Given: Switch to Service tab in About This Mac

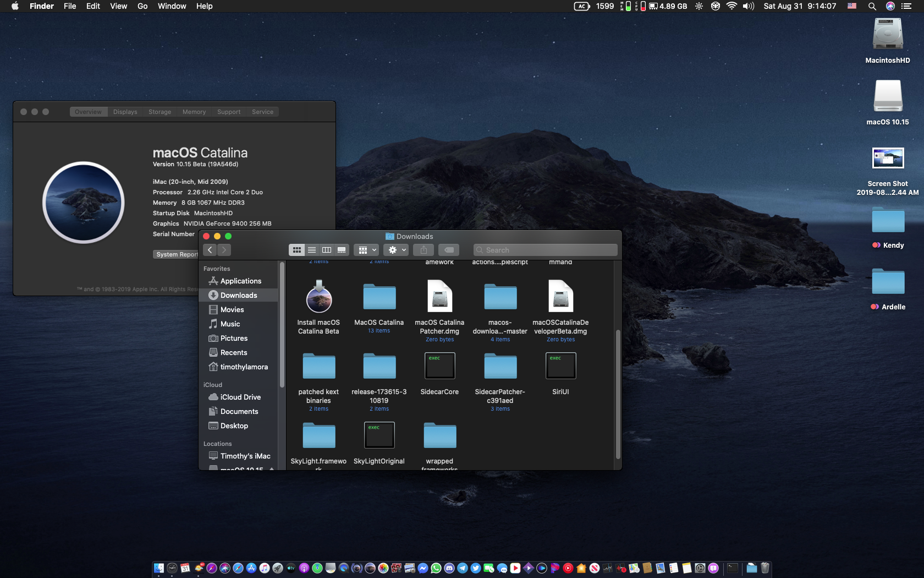Looking at the screenshot, I should click(x=262, y=112).
